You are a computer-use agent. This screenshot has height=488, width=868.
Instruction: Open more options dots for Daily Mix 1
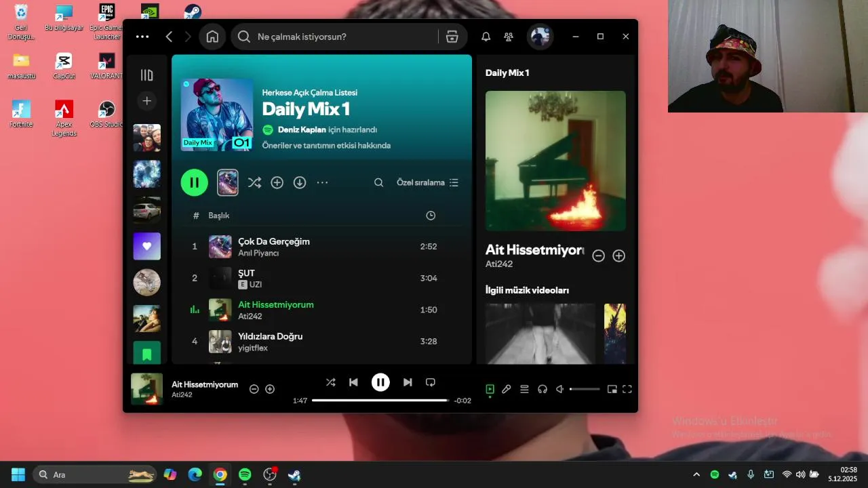pos(322,182)
